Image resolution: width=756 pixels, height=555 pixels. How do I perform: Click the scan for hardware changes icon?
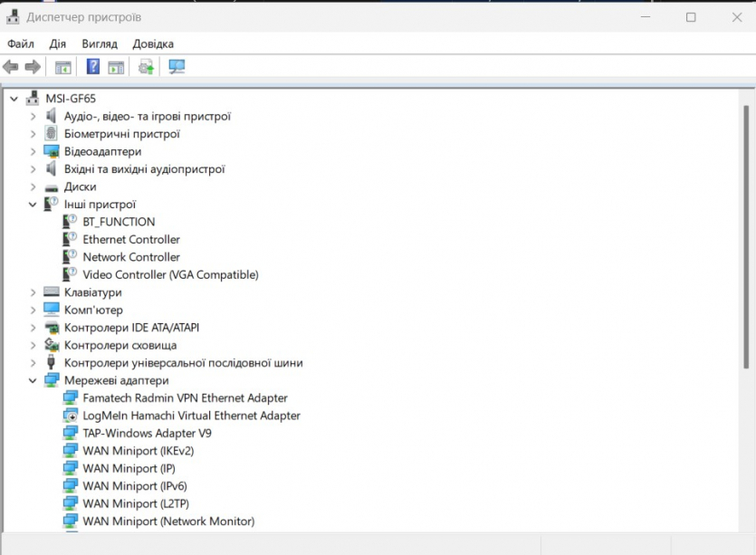177,67
